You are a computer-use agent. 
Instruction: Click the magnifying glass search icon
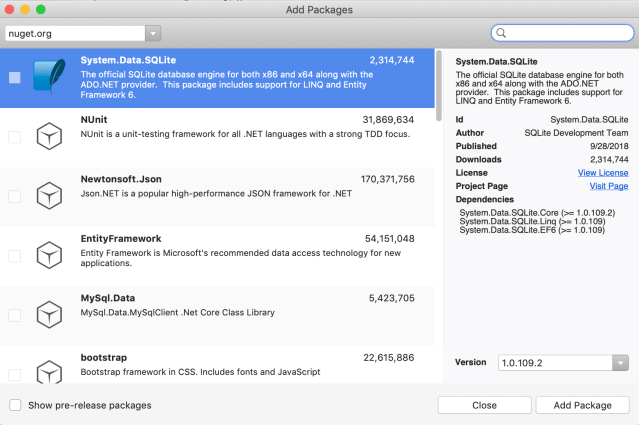click(501, 33)
